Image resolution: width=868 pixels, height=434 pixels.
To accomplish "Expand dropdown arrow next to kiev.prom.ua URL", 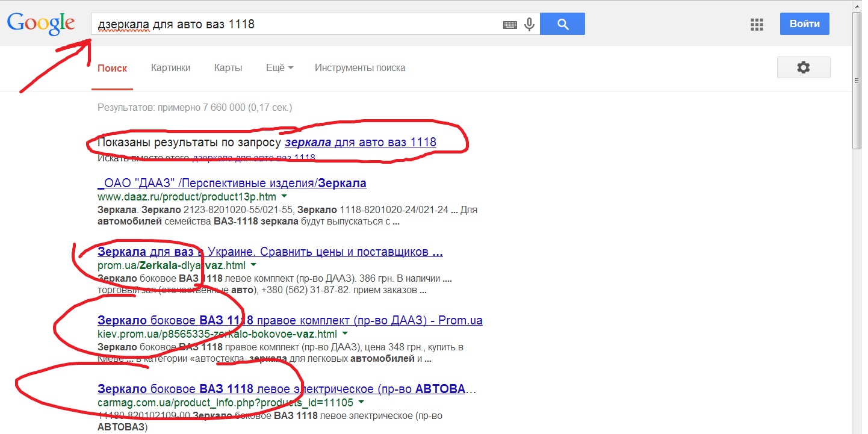I will (345, 334).
